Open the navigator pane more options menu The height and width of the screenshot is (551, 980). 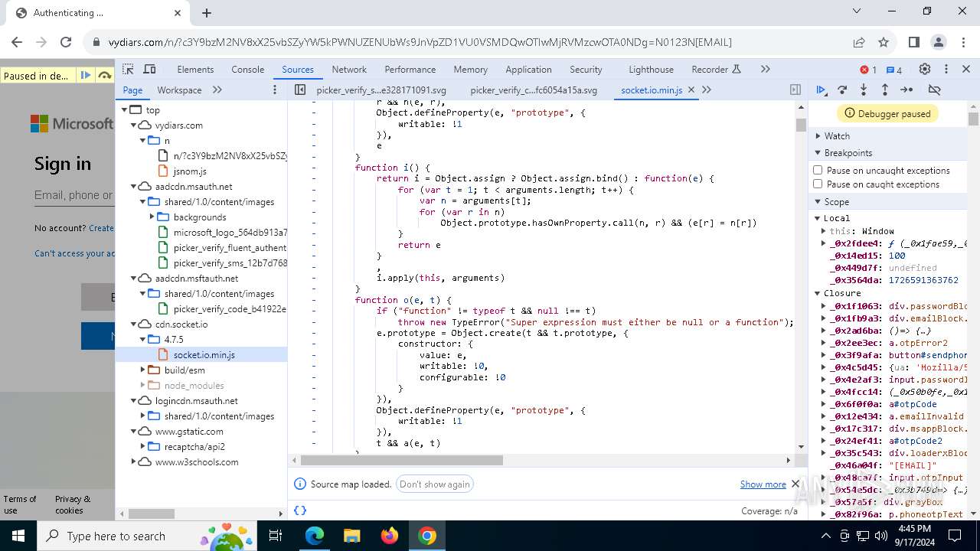[275, 90]
